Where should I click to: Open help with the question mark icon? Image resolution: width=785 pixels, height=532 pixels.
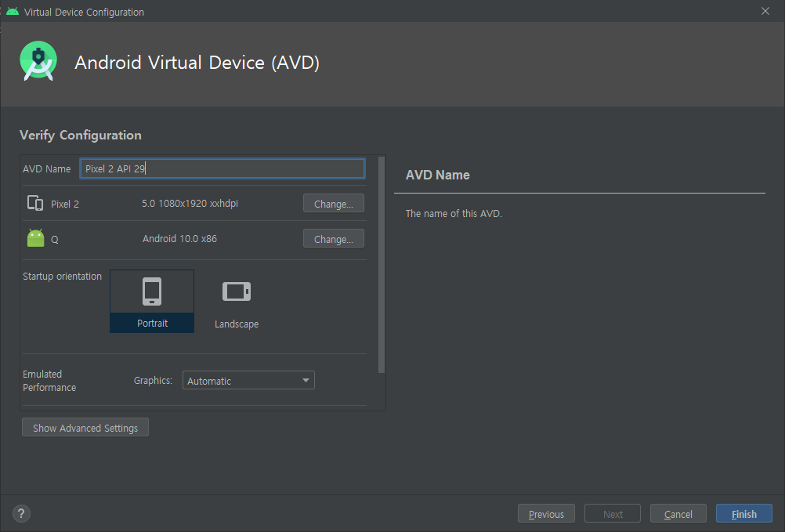[x=21, y=513]
